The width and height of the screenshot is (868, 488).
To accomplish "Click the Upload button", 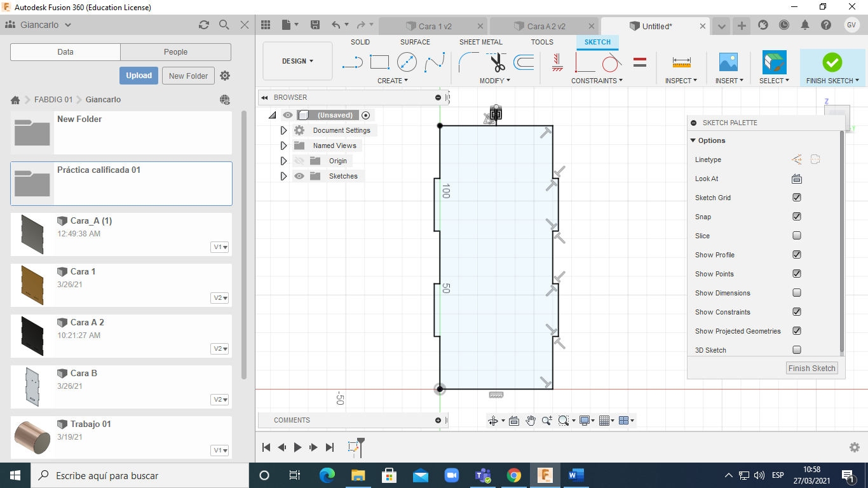I will pyautogui.click(x=139, y=76).
